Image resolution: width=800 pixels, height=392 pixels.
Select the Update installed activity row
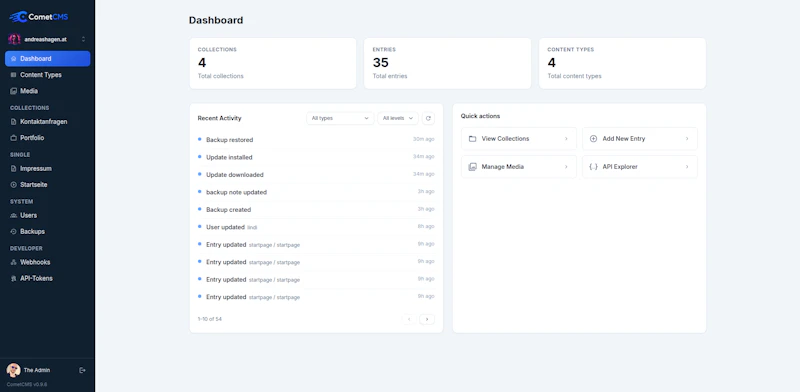tap(316, 157)
